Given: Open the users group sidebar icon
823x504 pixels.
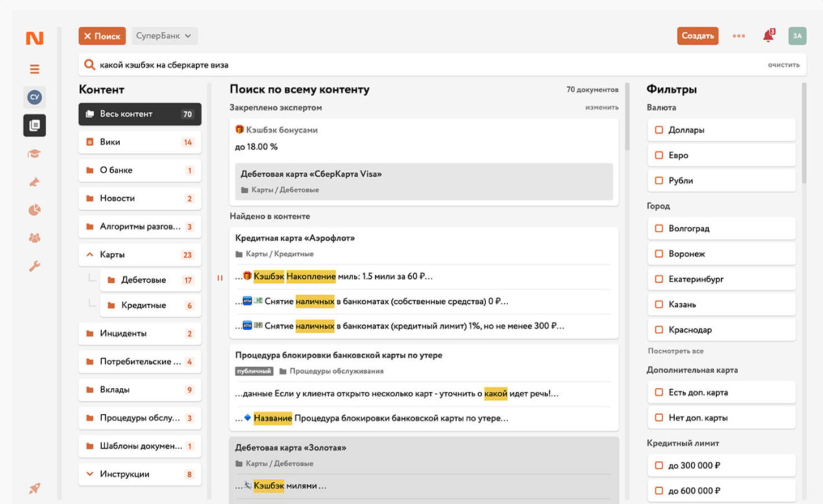Looking at the screenshot, I should (34, 238).
